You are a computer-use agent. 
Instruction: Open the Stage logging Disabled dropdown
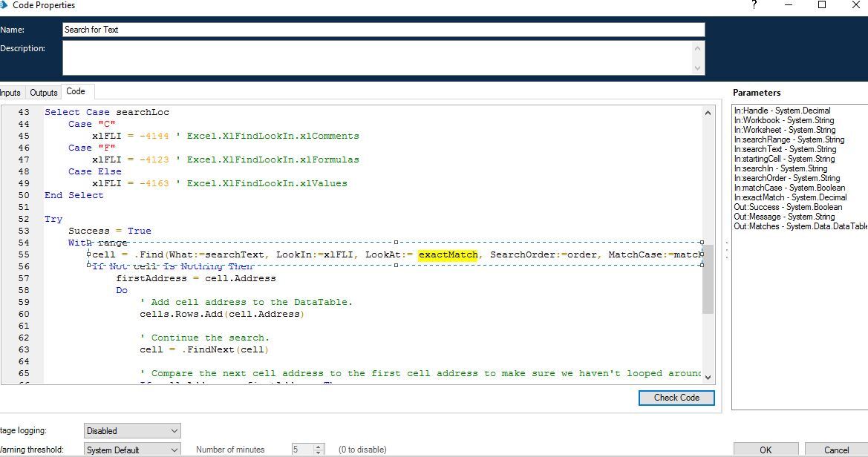[x=132, y=431]
